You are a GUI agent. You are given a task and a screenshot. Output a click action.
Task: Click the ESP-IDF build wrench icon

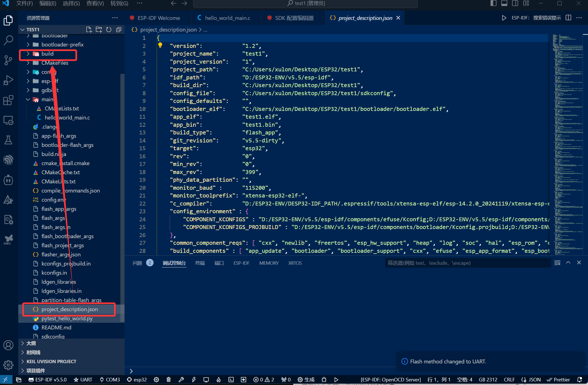point(181,379)
